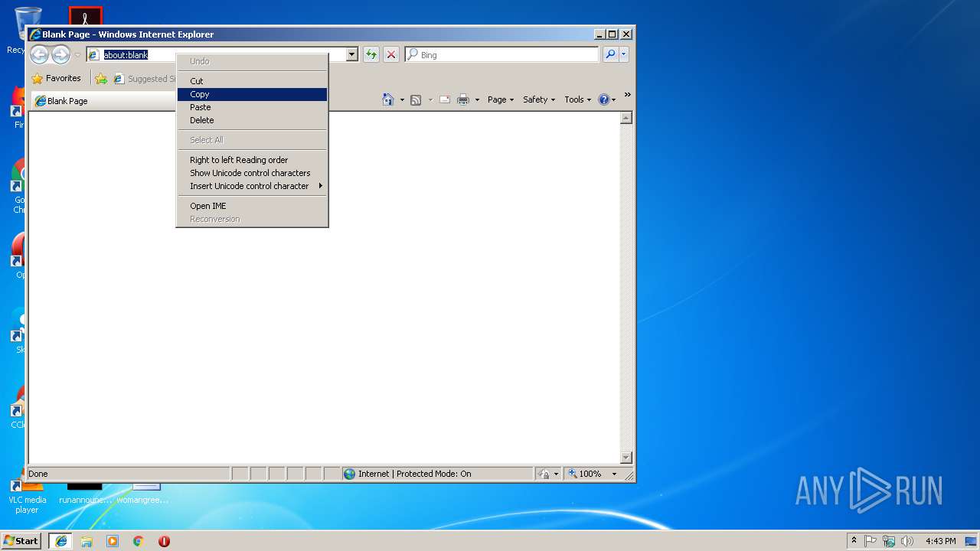This screenshot has width=980, height=551.
Task: Go back using the Back arrow button
Action: point(40,54)
